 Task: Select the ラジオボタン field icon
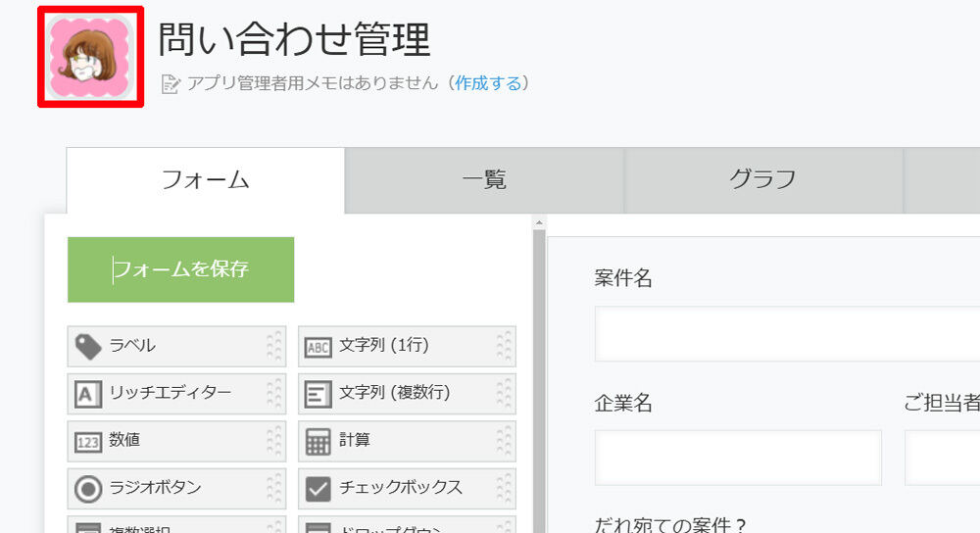[87, 489]
